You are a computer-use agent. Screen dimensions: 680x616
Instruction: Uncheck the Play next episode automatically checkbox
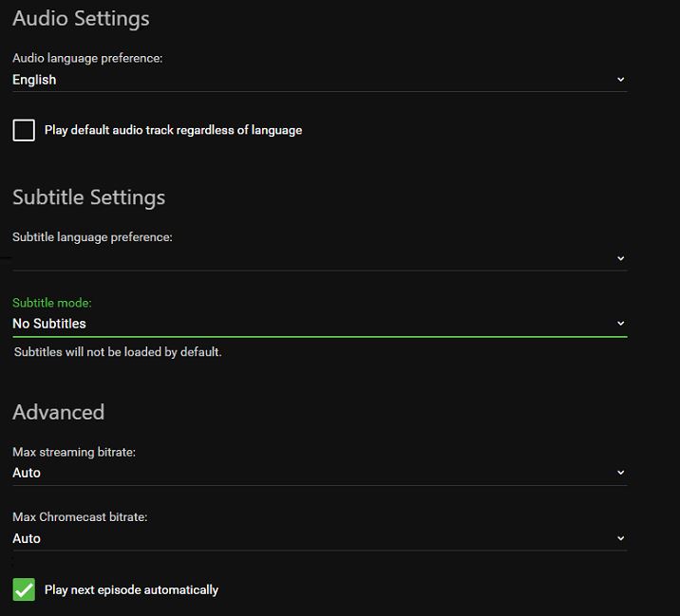(24, 589)
